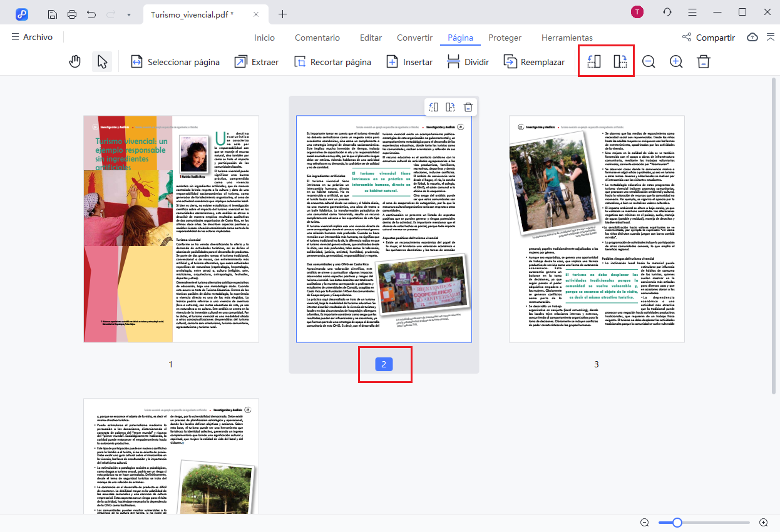Click the Insertar button
780x532 pixels.
pos(409,61)
